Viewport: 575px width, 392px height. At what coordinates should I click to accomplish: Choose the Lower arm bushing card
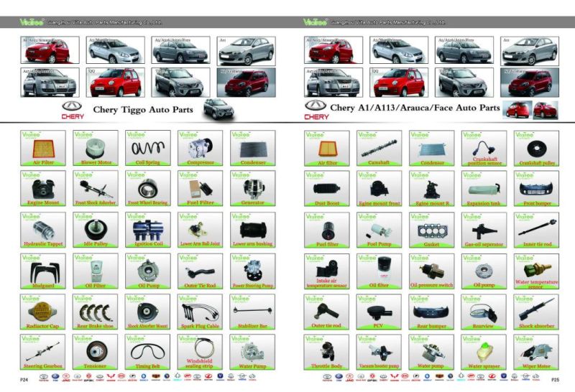pyautogui.click(x=253, y=230)
